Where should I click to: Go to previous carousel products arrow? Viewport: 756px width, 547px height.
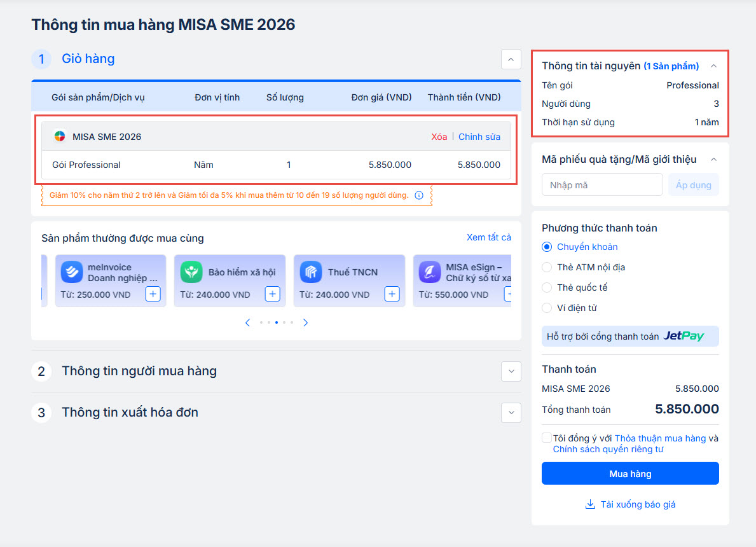click(x=248, y=322)
